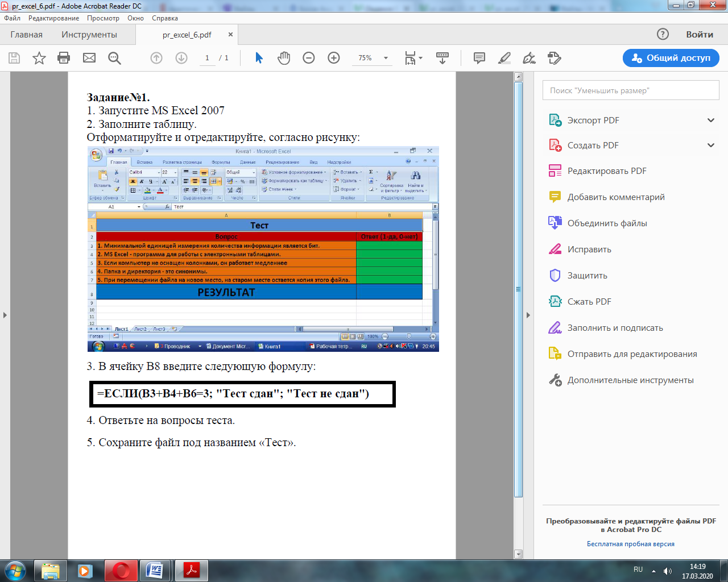
Task: Collapse the right tools pane arrow
Action: pos(528,315)
